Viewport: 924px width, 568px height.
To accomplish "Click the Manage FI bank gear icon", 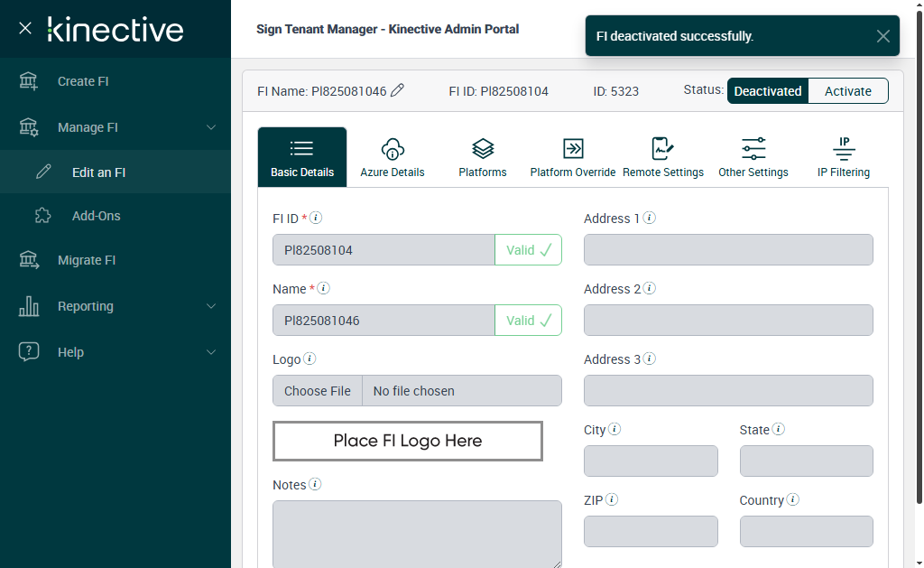I will 28,127.
